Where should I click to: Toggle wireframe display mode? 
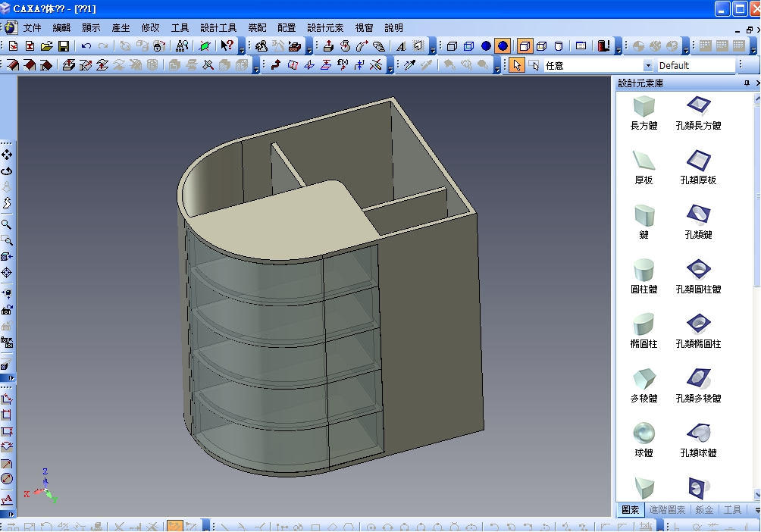(x=453, y=46)
